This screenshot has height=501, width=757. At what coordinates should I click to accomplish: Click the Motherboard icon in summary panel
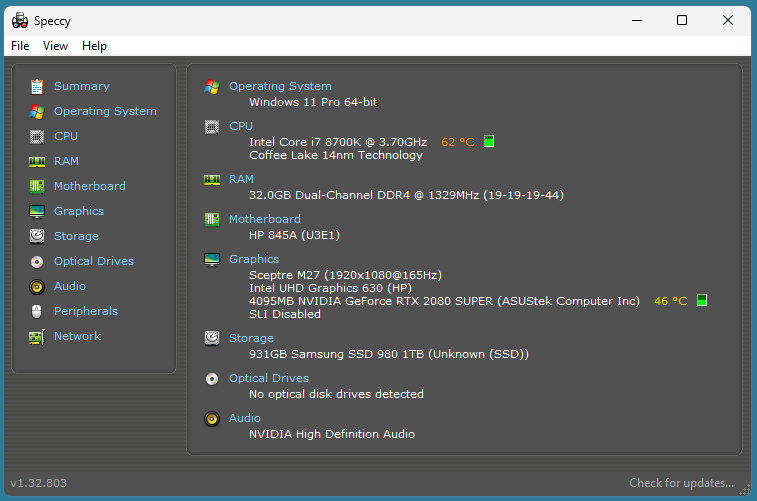(x=212, y=220)
